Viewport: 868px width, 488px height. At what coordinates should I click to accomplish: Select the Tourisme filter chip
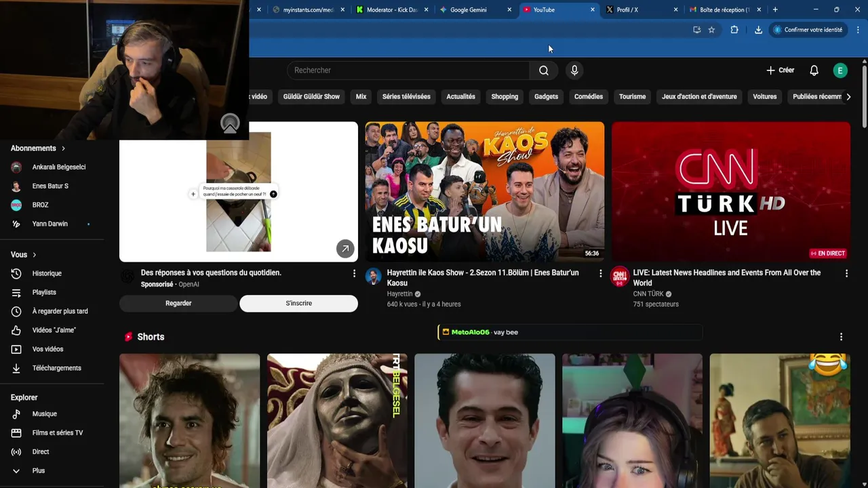click(x=632, y=97)
